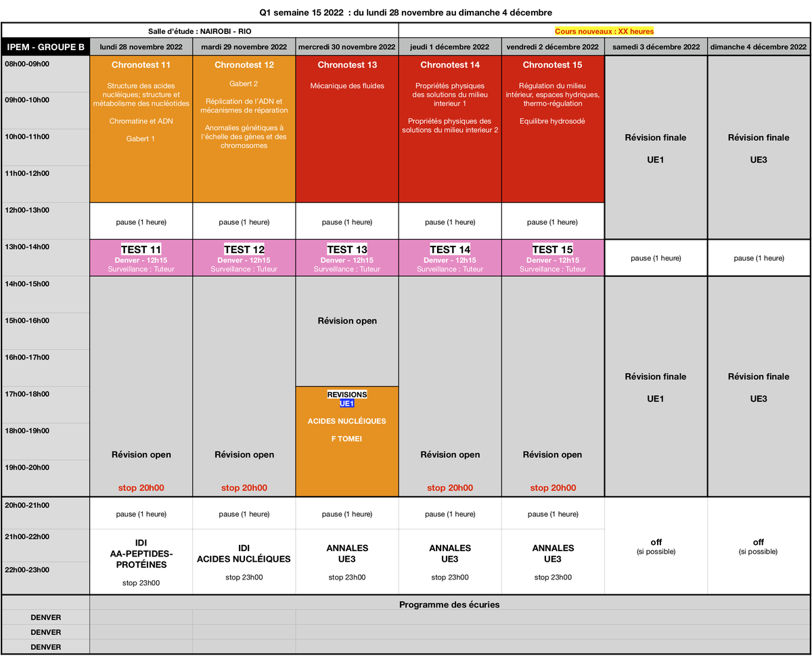Click the TEST 12 cell
The width and height of the screenshot is (812, 656).
[244, 257]
